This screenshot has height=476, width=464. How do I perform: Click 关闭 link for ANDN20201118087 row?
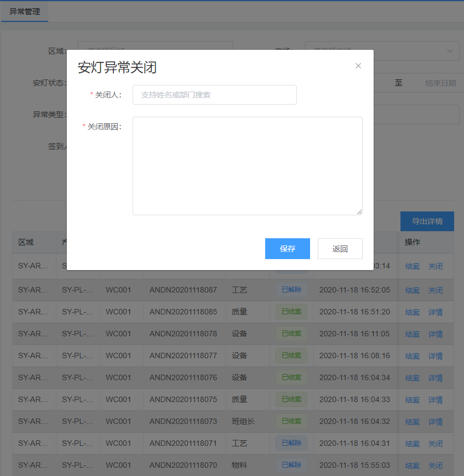pyautogui.click(x=436, y=290)
